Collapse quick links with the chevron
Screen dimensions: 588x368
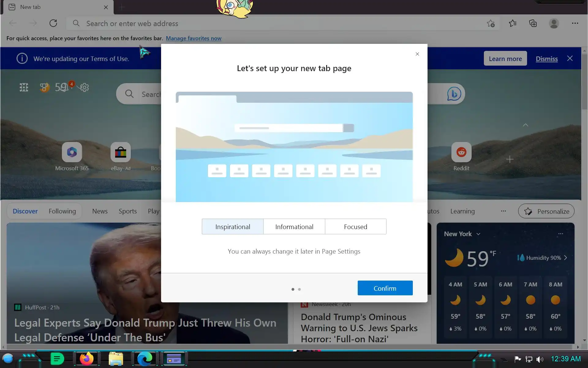click(x=525, y=125)
